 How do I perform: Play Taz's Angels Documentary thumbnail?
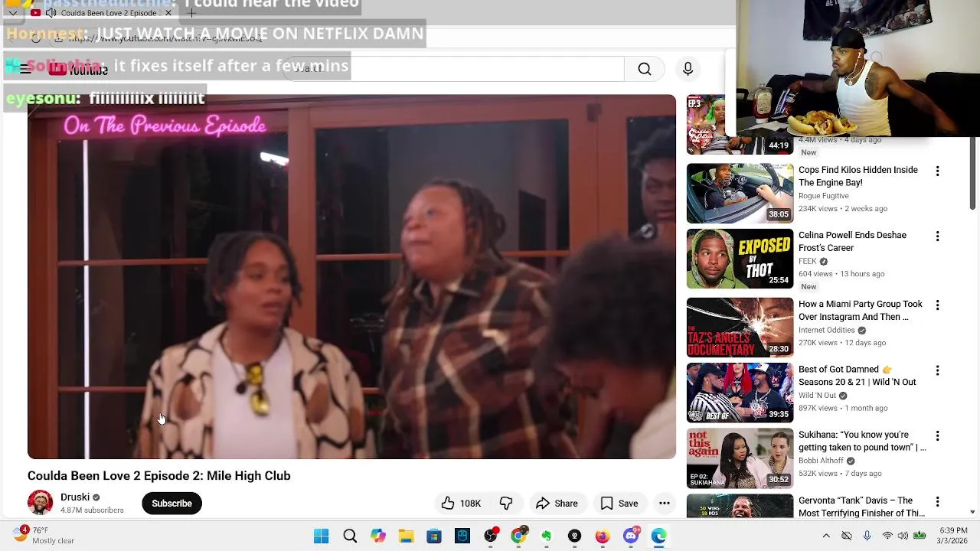tap(740, 328)
